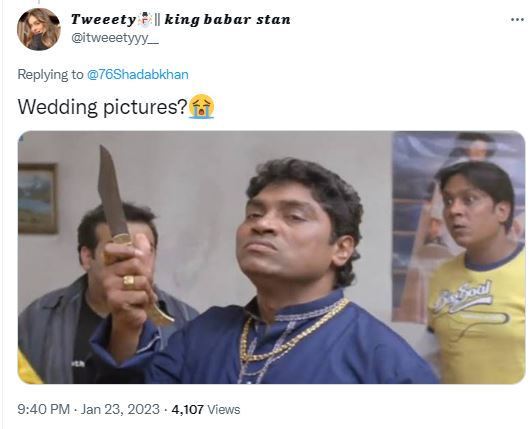Click the Tweeety profile avatar picture

pyautogui.click(x=39, y=29)
